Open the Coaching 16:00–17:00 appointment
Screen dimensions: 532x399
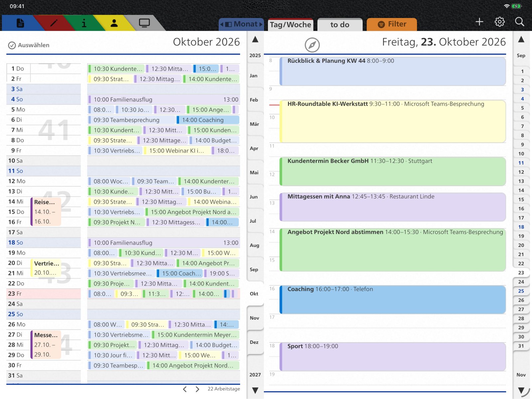[x=392, y=300]
